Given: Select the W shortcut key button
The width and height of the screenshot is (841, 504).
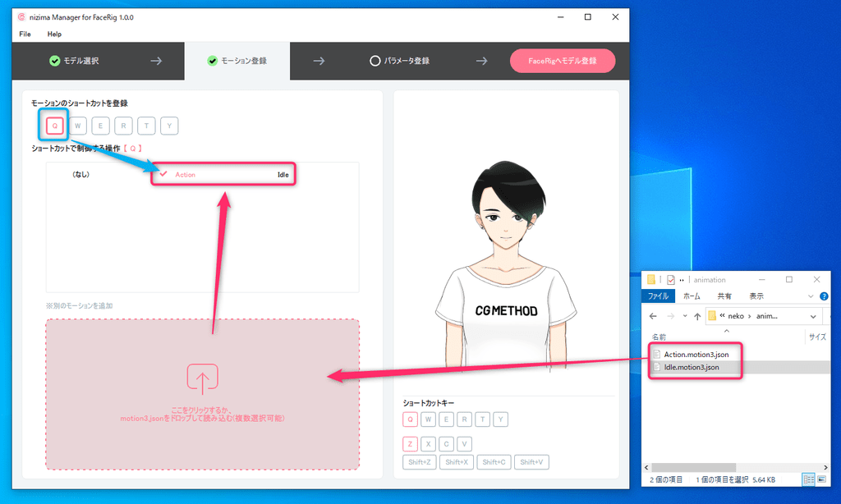Looking at the screenshot, I should click(78, 126).
